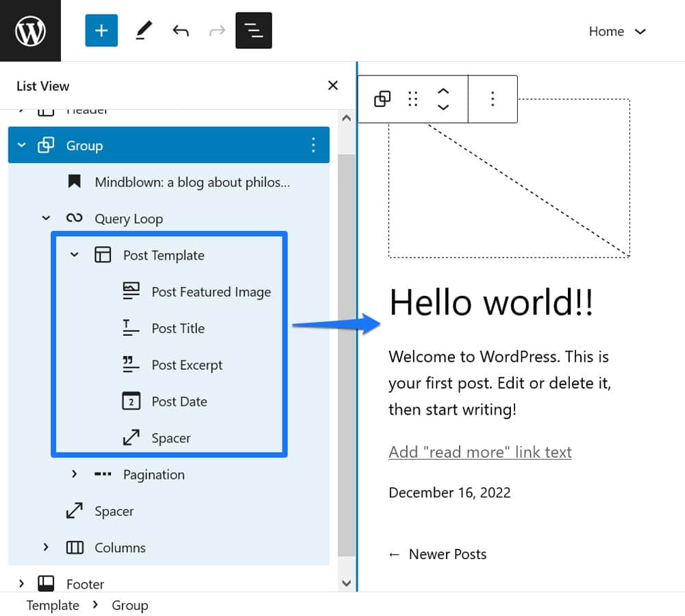Select the Post Excerpt block

coord(187,365)
